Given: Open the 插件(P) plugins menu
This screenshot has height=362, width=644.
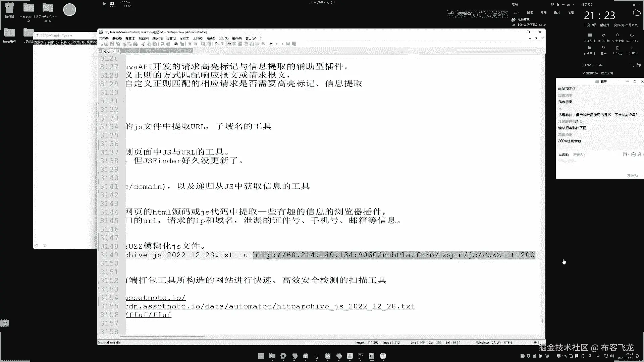Looking at the screenshot, I should (237, 38).
